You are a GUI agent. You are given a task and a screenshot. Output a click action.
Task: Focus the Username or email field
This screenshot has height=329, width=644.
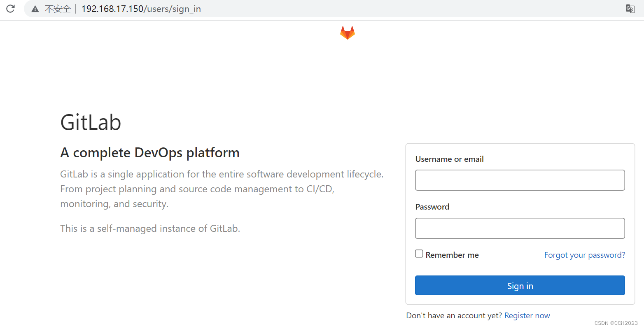pos(520,180)
